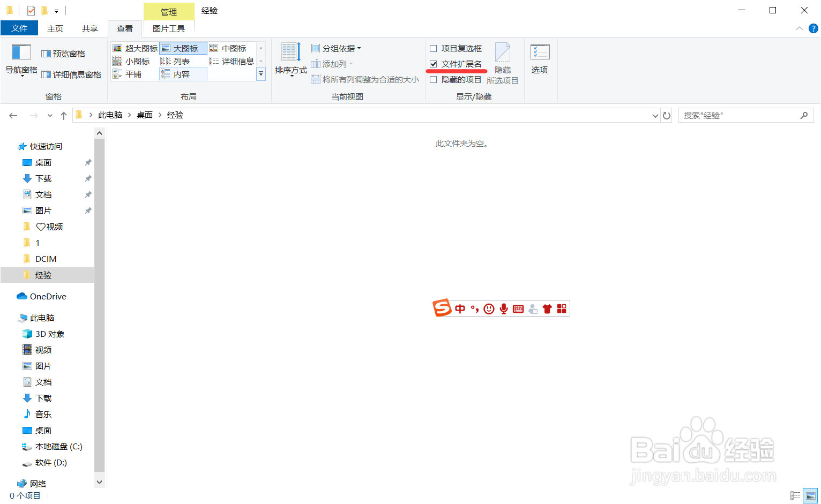Switch to the 主页 ribbon tab
The width and height of the screenshot is (821, 504).
pyautogui.click(x=55, y=28)
